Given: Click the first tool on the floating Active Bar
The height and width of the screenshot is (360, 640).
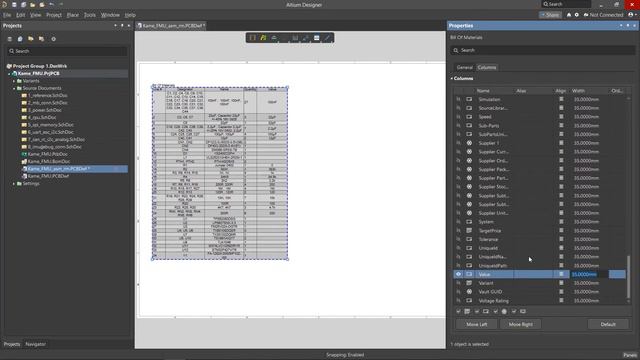Looking at the screenshot, I should [253, 38].
